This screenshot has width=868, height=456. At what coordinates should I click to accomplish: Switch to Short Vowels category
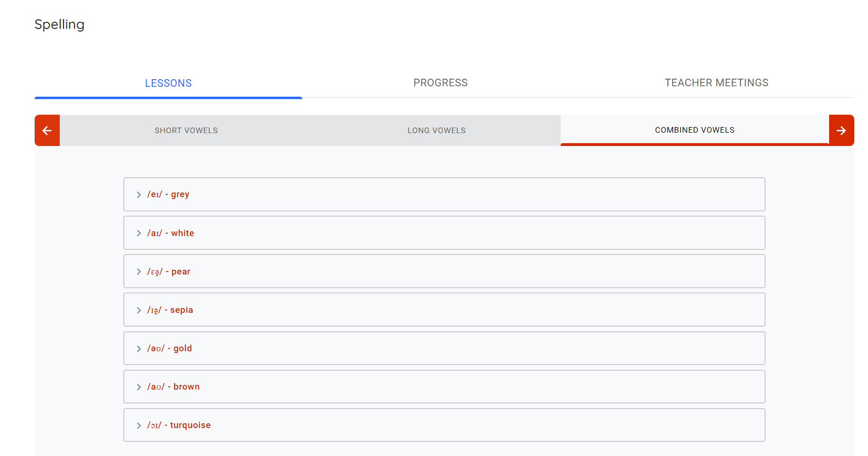[x=186, y=130]
